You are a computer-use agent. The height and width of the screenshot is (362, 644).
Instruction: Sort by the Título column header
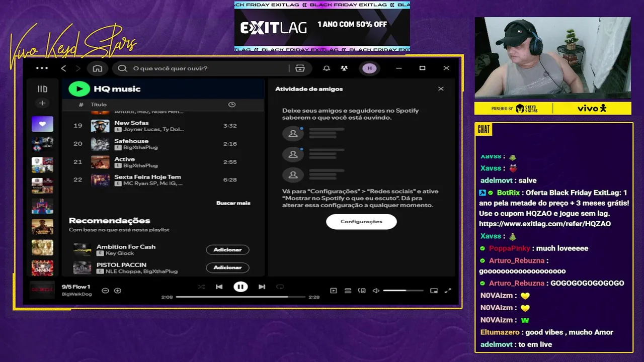click(x=99, y=105)
